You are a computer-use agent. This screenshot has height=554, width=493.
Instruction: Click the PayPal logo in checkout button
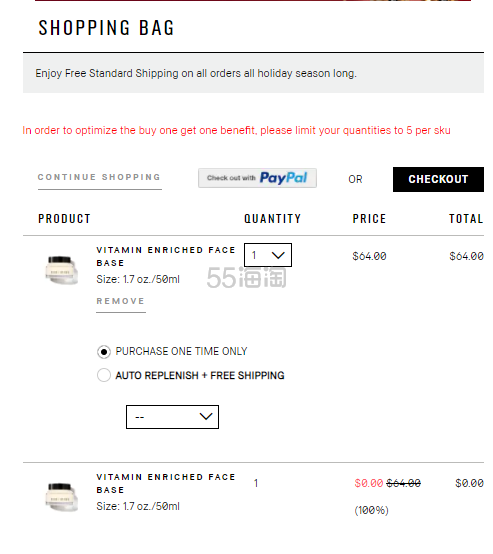pyautogui.click(x=283, y=178)
